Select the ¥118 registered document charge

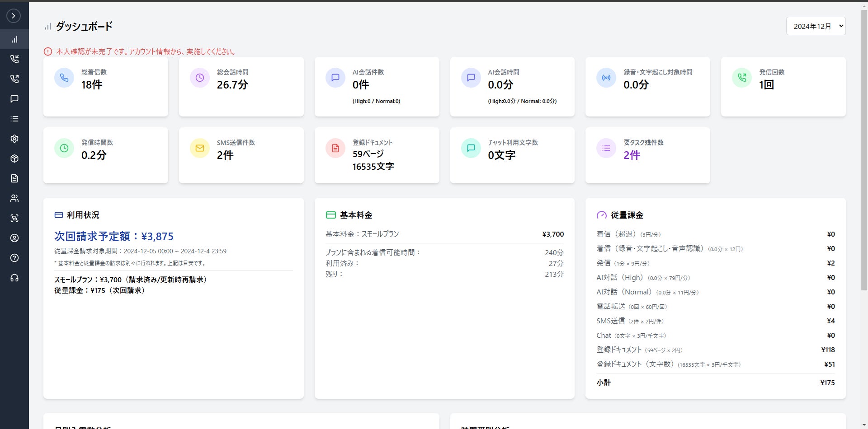[x=828, y=350]
